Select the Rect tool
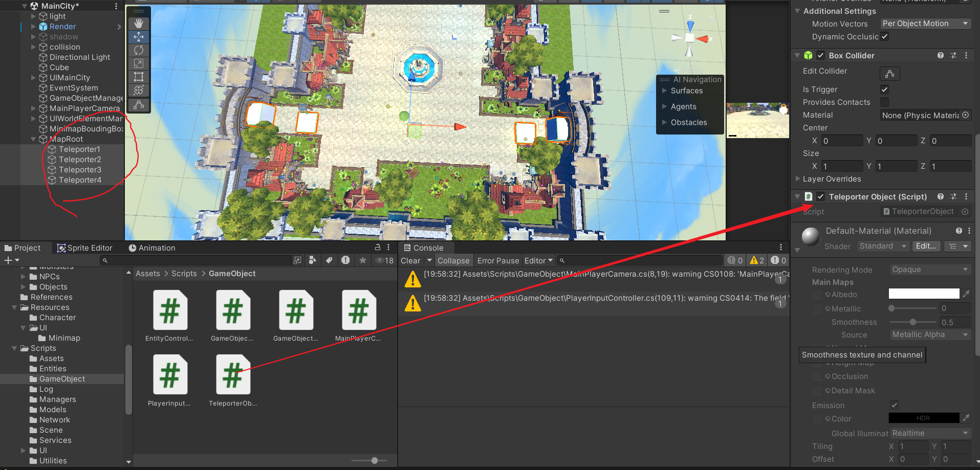The image size is (980, 470). 138,77
